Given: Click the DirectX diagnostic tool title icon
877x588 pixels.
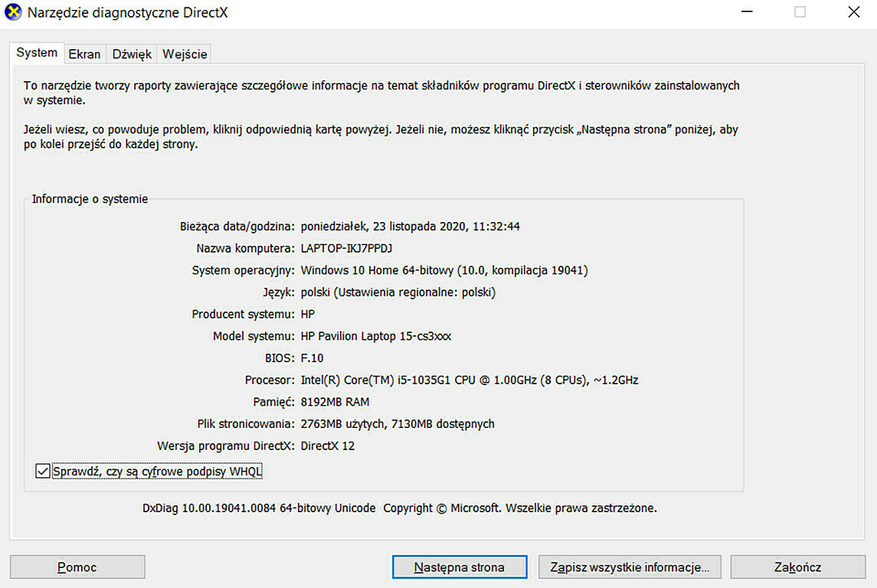Looking at the screenshot, I should (x=13, y=11).
